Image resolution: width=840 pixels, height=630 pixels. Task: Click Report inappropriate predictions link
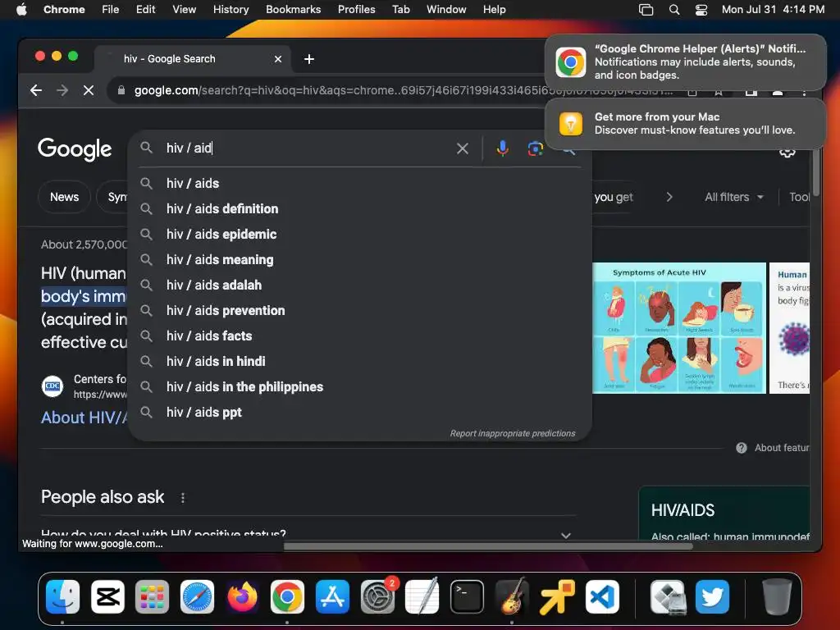(x=512, y=433)
